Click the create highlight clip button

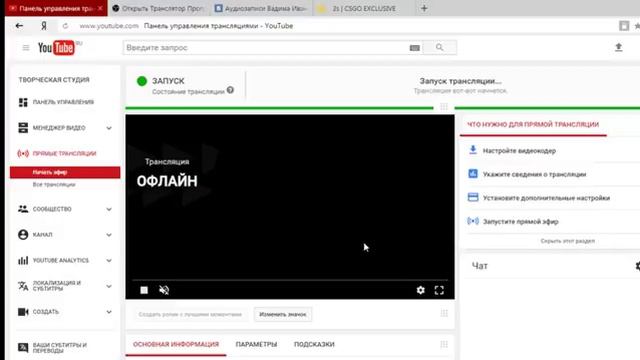pos(190,314)
